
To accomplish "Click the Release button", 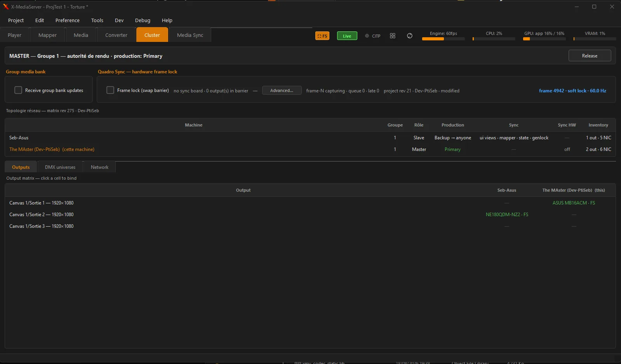I will [x=590, y=56].
